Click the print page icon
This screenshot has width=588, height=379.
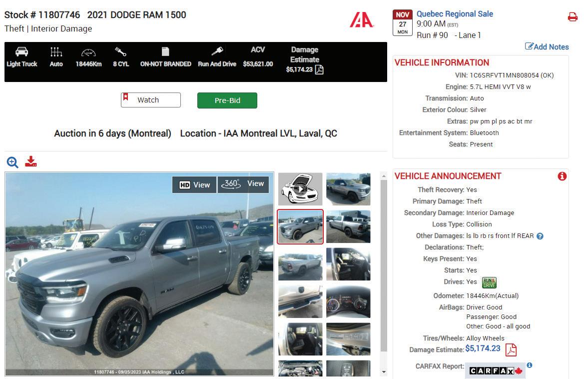pyautogui.click(x=573, y=17)
